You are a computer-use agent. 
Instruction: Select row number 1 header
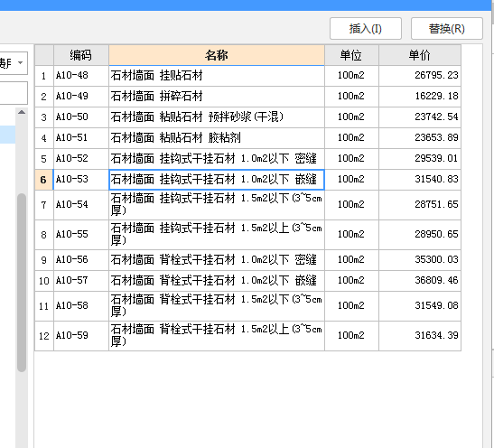click(x=43, y=76)
